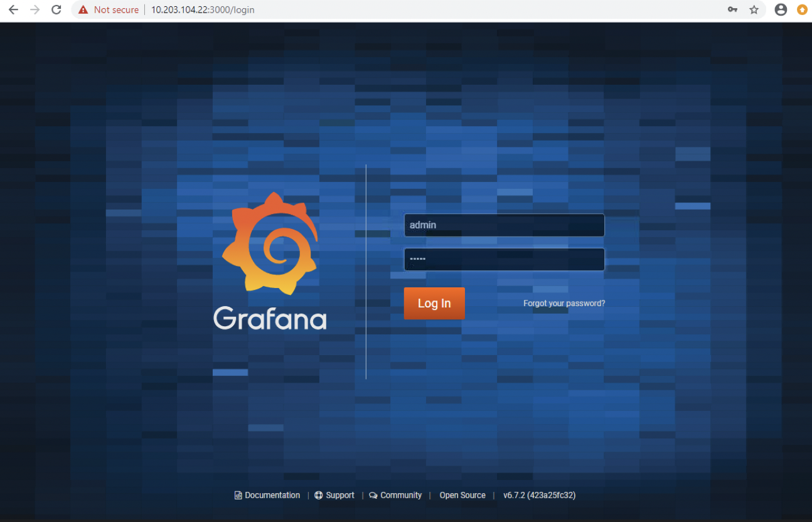Open the Open Source footer link
Screen dimensions: 812x522
462,496
